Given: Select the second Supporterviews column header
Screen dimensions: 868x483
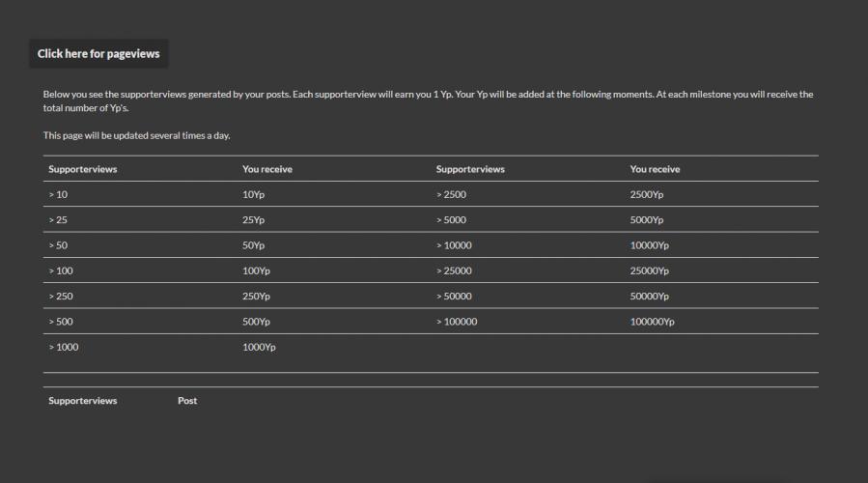Looking at the screenshot, I should (x=470, y=169).
